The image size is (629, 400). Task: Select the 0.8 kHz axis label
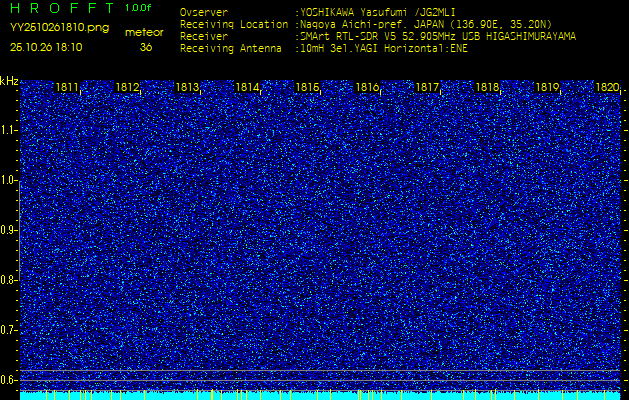[9, 280]
